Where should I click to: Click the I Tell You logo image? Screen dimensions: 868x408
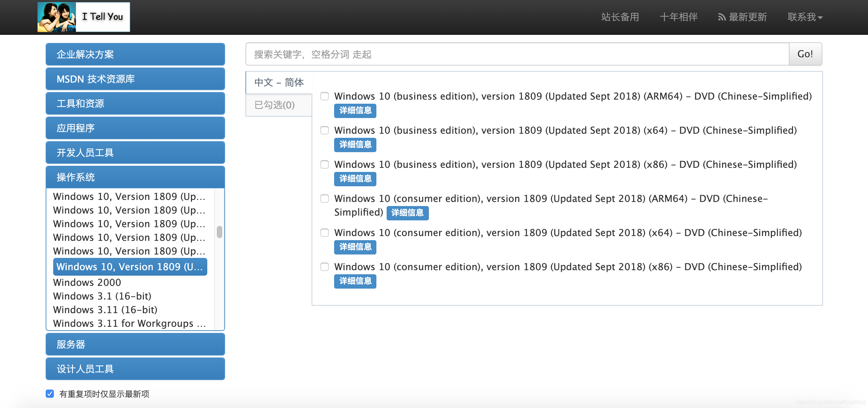(84, 17)
